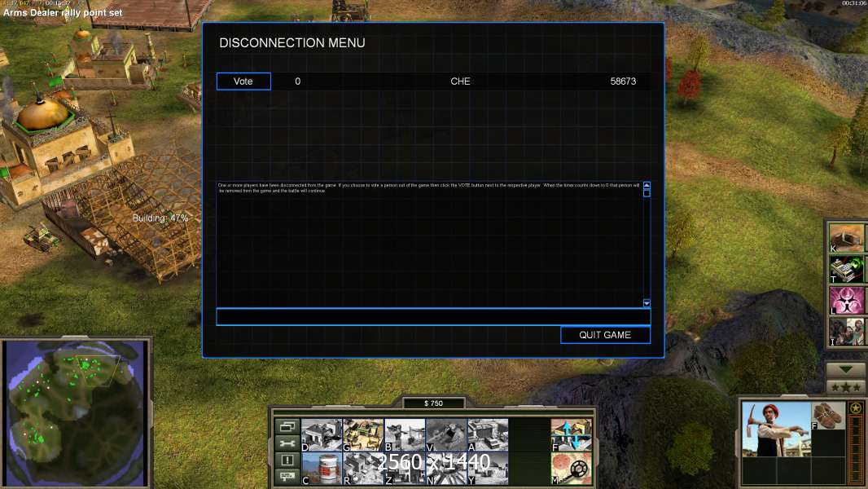Activate the rebel ambush power, hotkey I
This screenshot has height=489, width=868.
click(846, 331)
